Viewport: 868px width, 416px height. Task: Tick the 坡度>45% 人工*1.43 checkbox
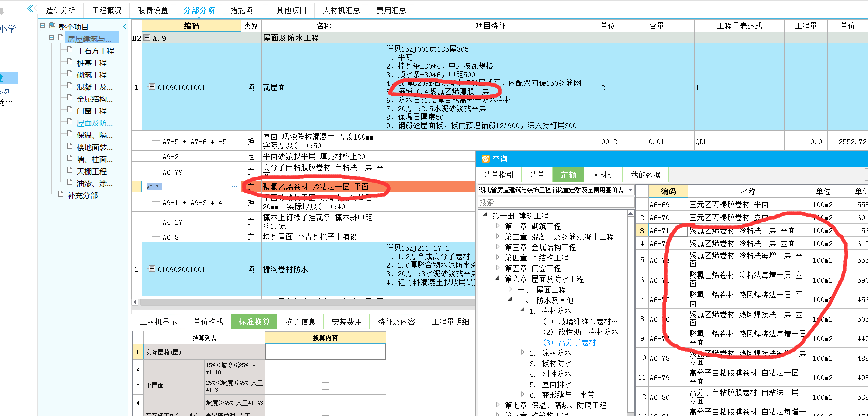click(x=325, y=402)
